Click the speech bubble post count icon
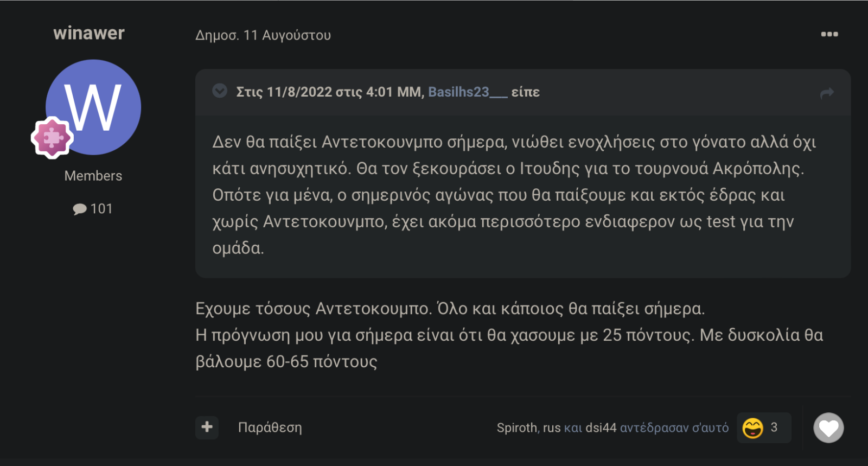868x466 pixels. 80,209
